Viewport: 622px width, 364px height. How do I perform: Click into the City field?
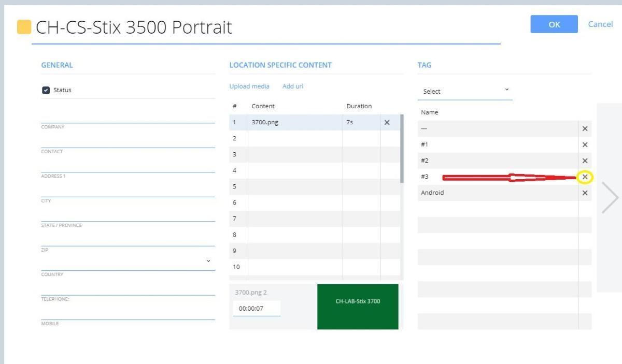tap(128, 190)
